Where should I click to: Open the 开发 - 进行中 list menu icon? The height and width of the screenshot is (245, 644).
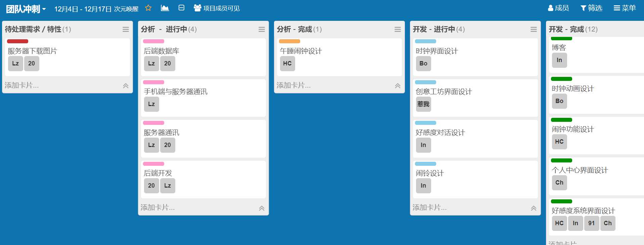(x=534, y=30)
